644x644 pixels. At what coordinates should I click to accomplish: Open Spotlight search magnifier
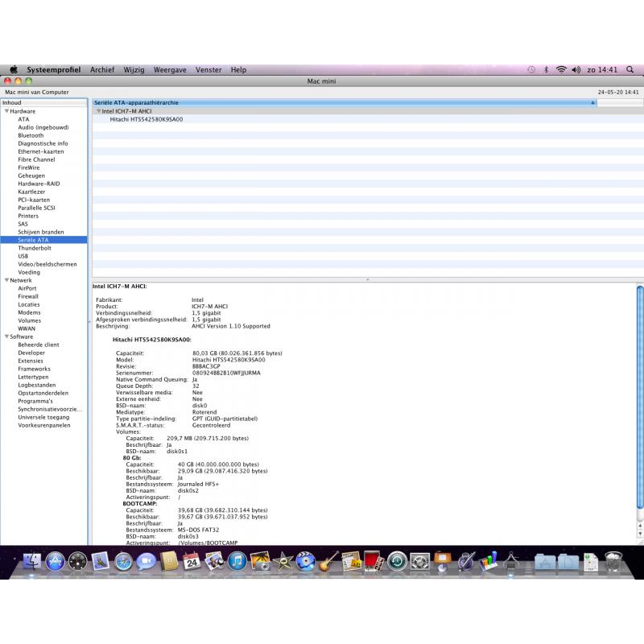[630, 69]
